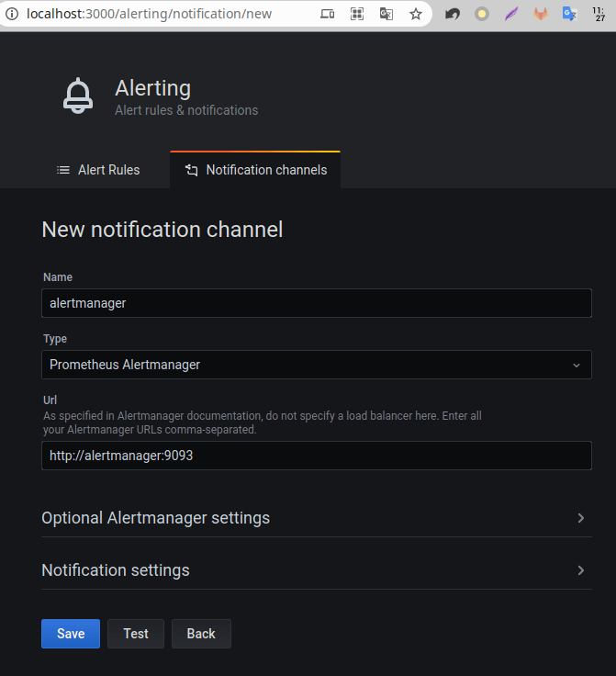The image size is (616, 676).
Task: Click the site info icon in address bar
Action: 11,14
